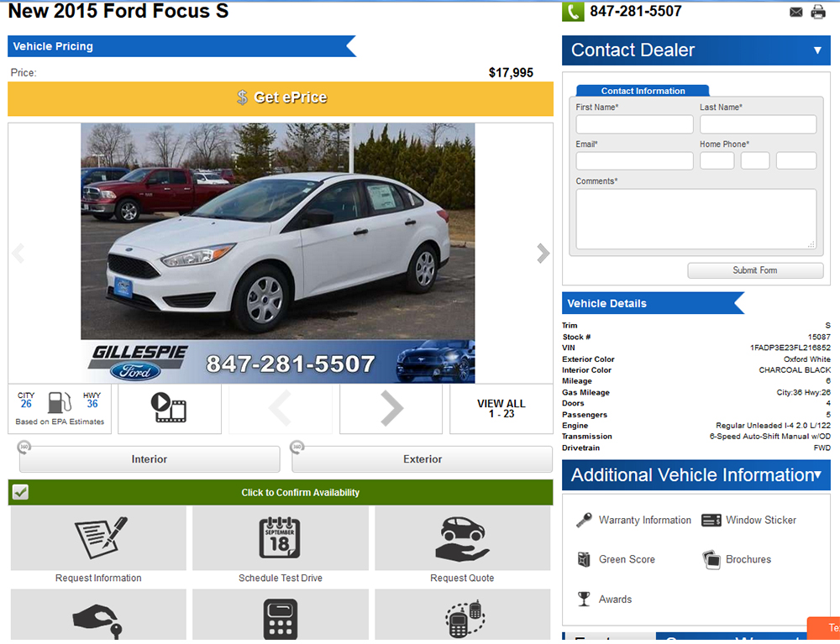840x644 pixels.
Task: Click the Awards trophy icon
Action: point(584,599)
